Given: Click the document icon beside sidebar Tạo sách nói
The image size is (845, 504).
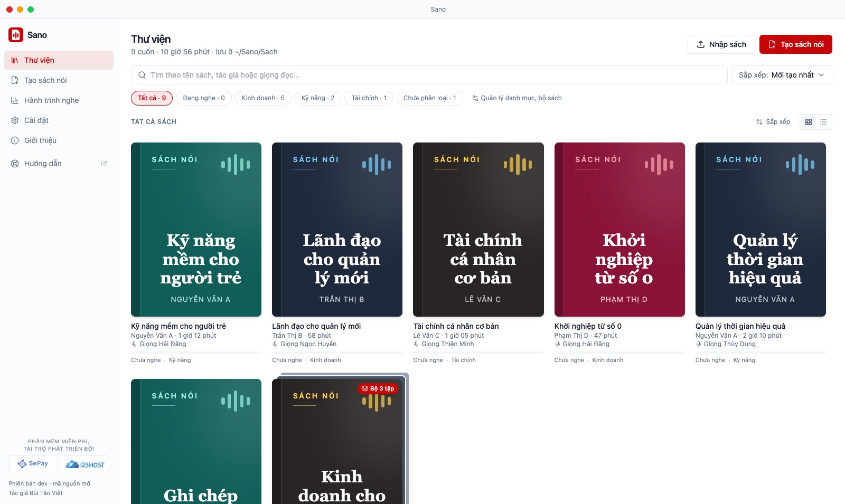Looking at the screenshot, I should [15, 80].
